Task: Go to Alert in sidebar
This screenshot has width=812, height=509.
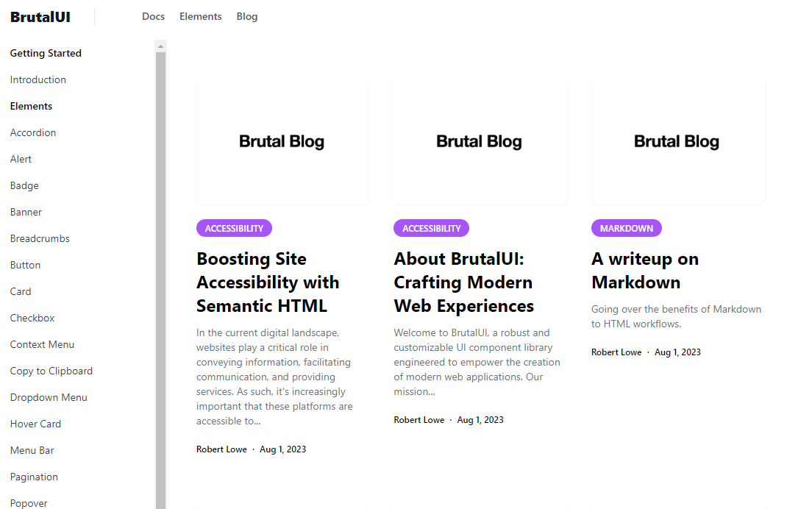Action: click(21, 159)
